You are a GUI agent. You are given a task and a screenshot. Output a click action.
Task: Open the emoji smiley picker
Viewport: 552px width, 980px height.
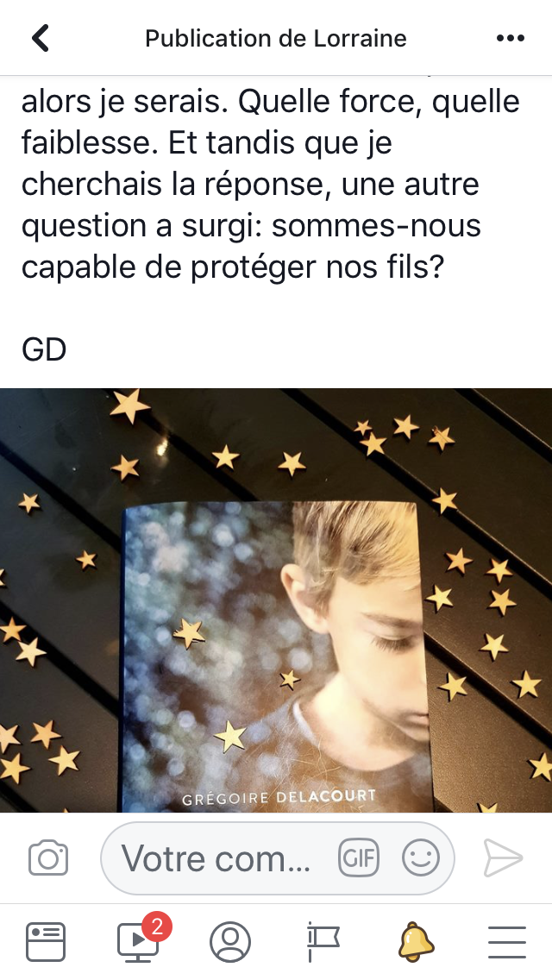point(421,857)
